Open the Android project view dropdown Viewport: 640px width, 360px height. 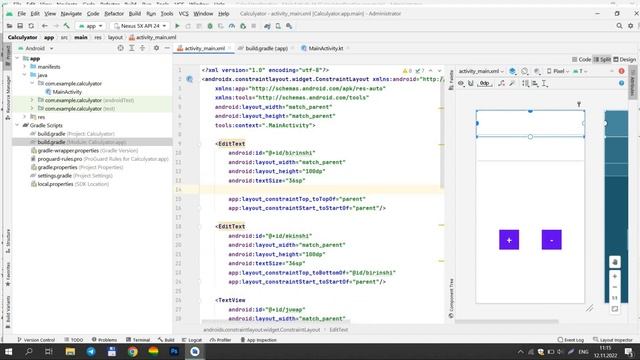click(x=35, y=48)
